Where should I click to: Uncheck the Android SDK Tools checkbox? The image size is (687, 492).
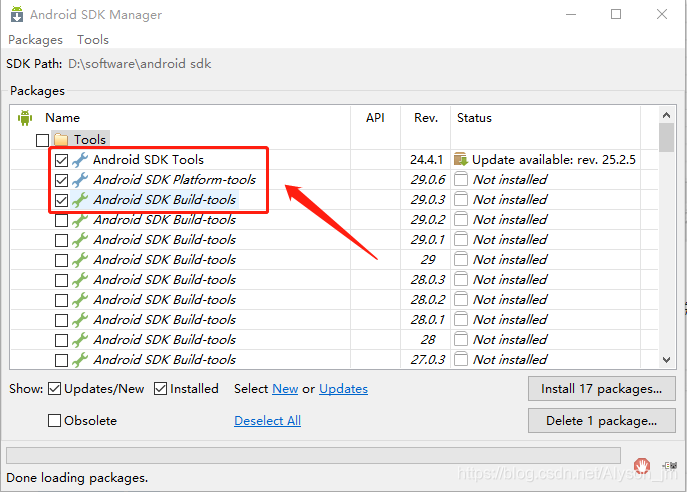coord(61,160)
